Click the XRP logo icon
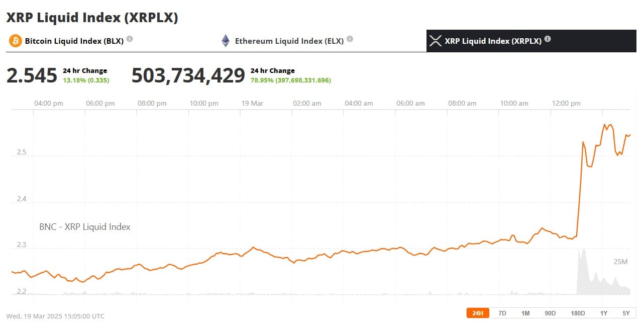The height and width of the screenshot is (328, 644). pyautogui.click(x=435, y=41)
